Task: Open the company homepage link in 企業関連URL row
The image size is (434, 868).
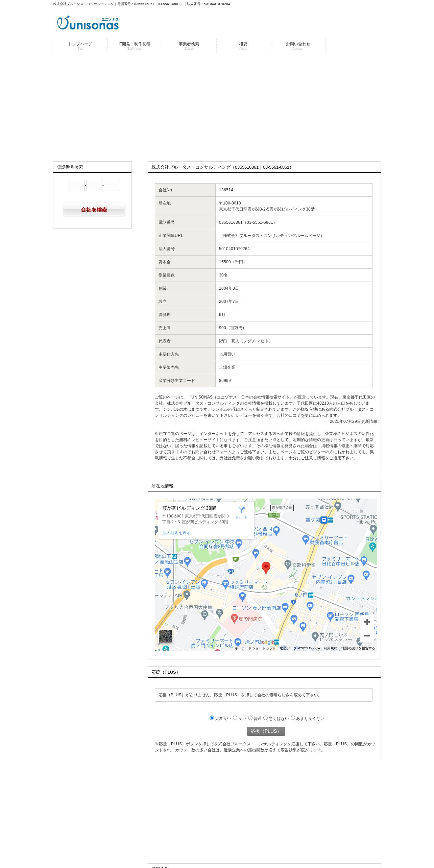Action: (271, 236)
